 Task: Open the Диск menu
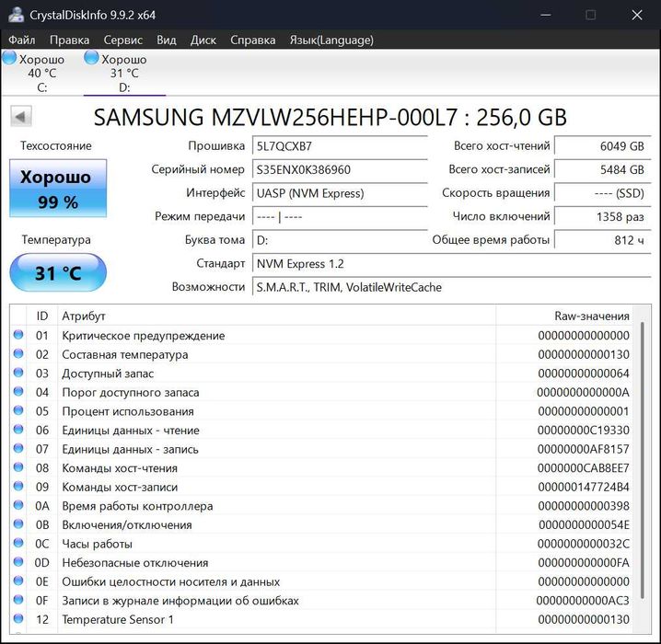[203, 40]
